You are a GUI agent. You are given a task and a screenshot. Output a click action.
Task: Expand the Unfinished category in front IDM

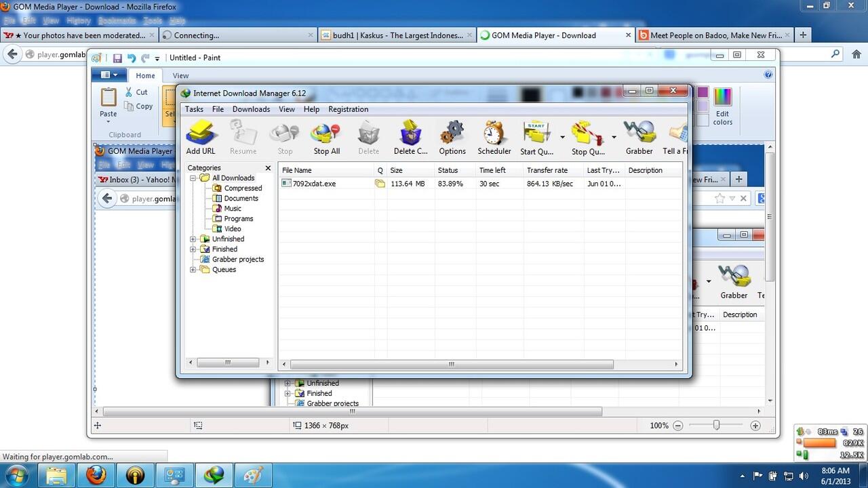pos(193,239)
